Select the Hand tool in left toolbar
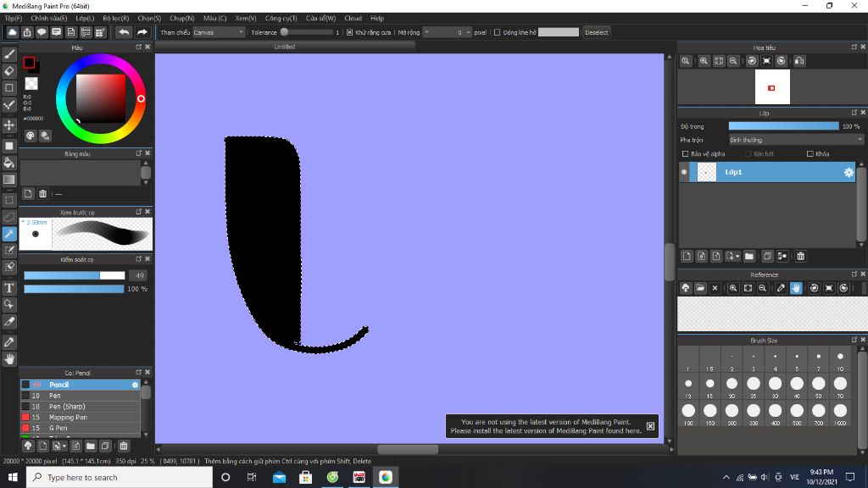Screen dimensions: 868x488 point(9,359)
